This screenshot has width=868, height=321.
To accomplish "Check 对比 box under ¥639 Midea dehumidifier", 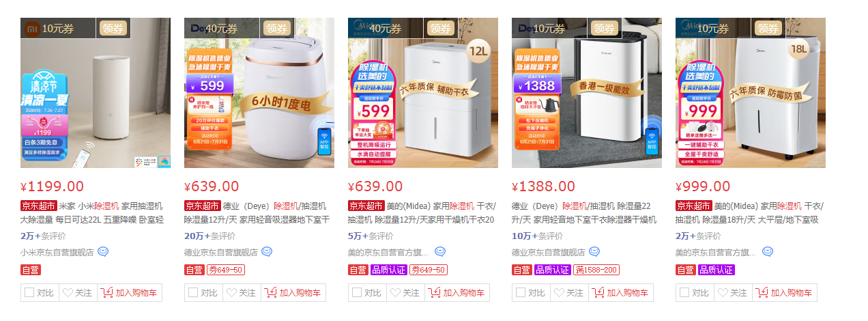I will 356,293.
